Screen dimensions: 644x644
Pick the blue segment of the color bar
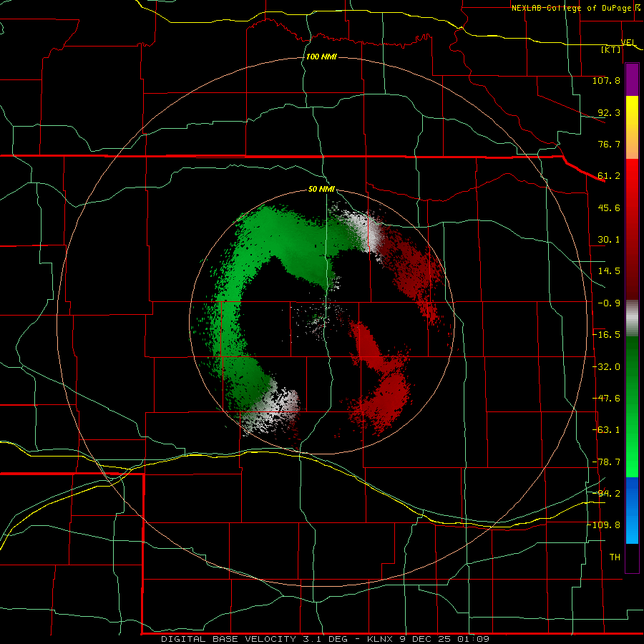[x=632, y=510]
